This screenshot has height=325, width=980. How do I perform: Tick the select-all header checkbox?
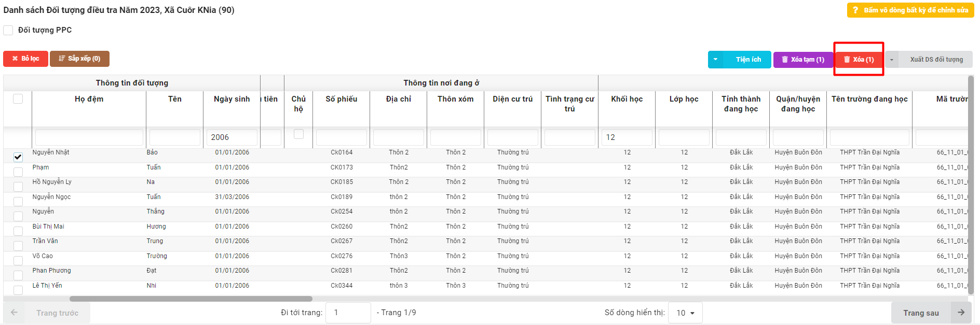[18, 99]
